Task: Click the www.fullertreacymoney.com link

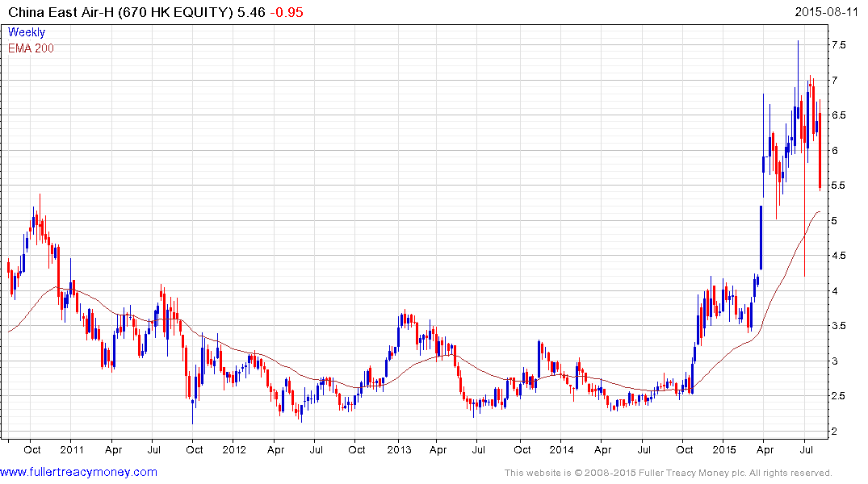Action: (x=78, y=472)
